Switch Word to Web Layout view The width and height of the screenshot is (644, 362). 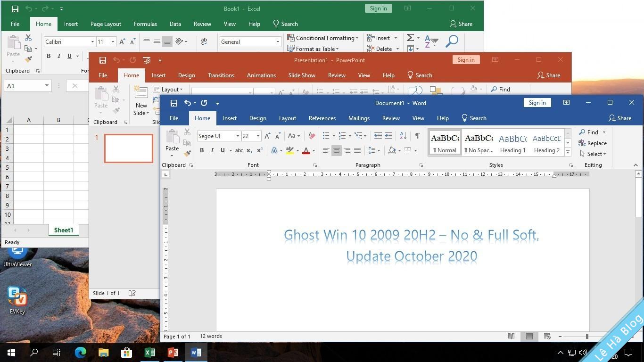click(x=547, y=336)
